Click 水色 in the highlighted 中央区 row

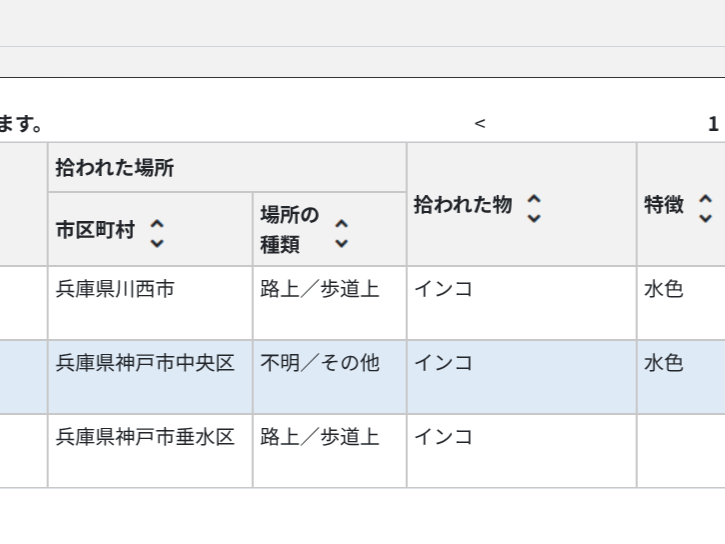[664, 364]
